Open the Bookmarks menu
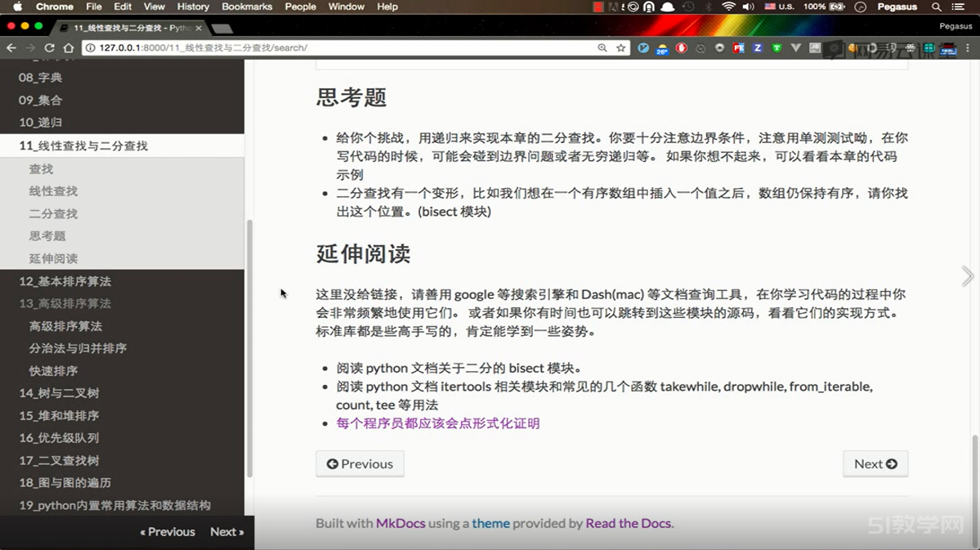This screenshot has width=980, height=550. click(247, 7)
